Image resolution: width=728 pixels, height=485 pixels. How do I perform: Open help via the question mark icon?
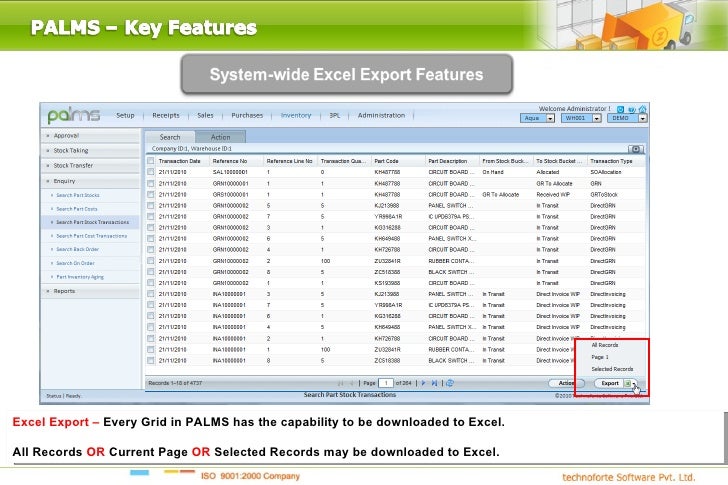[631, 109]
